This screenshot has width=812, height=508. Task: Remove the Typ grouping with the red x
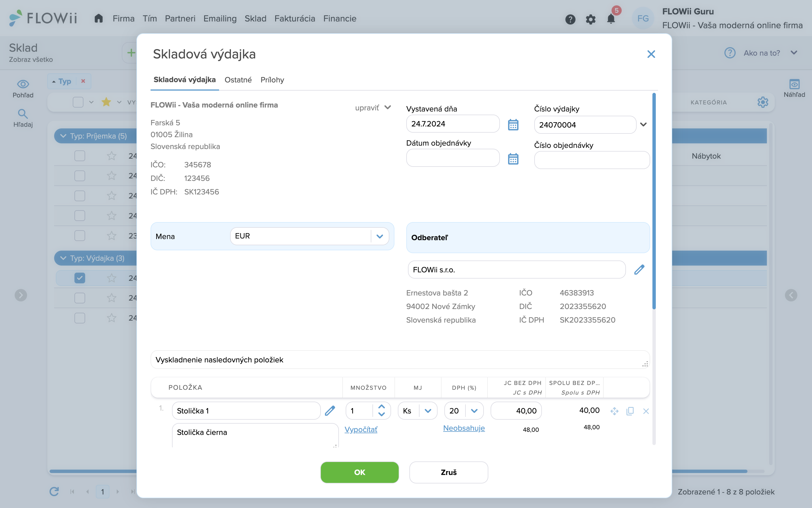tap(83, 81)
